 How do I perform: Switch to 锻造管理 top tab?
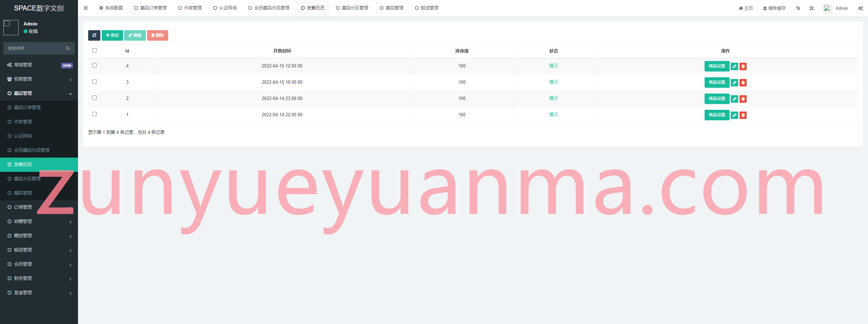coord(427,8)
